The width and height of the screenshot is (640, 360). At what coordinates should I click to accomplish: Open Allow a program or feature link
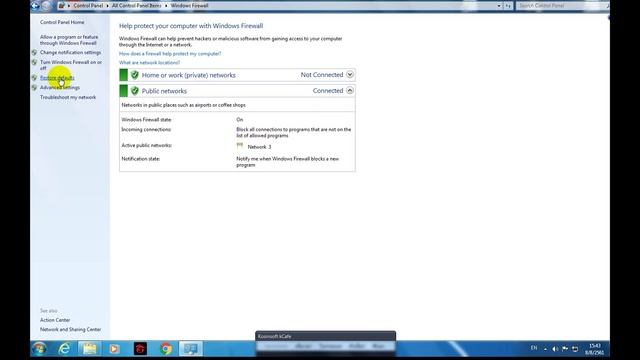(x=69, y=40)
